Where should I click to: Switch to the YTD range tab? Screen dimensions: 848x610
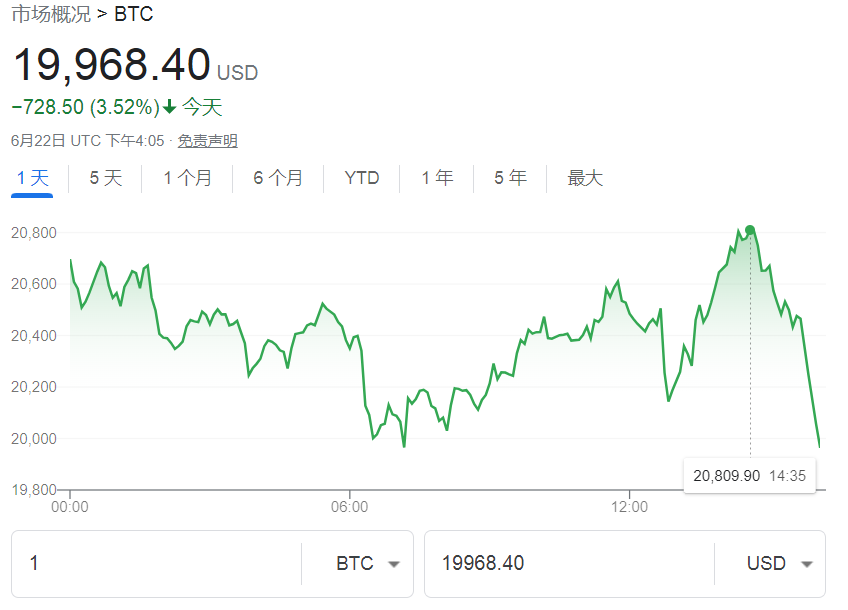362,179
